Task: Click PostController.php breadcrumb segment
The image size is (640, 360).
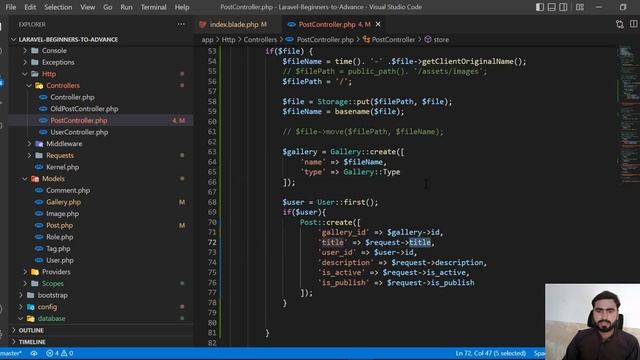Action: 325,40
